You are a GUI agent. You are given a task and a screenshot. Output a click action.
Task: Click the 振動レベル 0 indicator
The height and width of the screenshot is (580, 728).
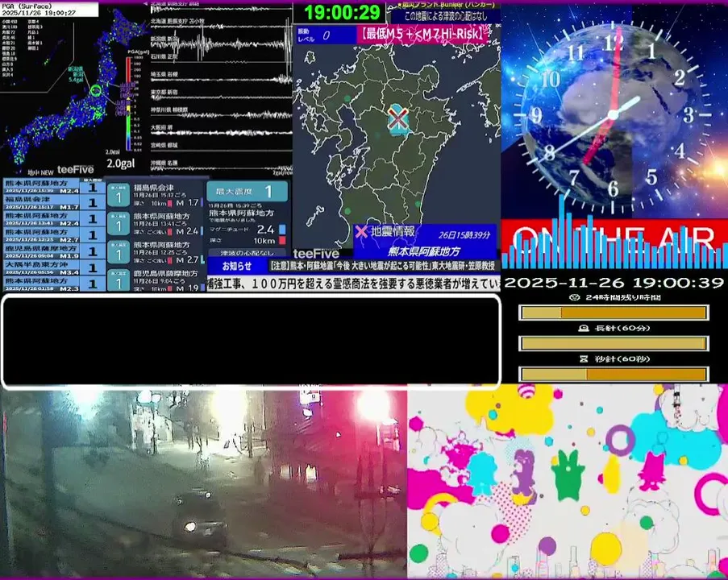click(x=326, y=35)
